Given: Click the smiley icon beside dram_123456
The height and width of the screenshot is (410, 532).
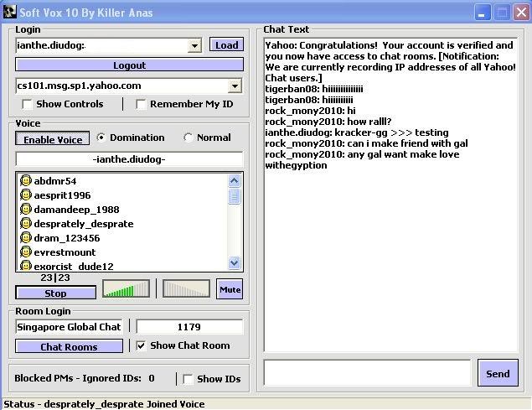Looking at the screenshot, I should (x=26, y=237).
